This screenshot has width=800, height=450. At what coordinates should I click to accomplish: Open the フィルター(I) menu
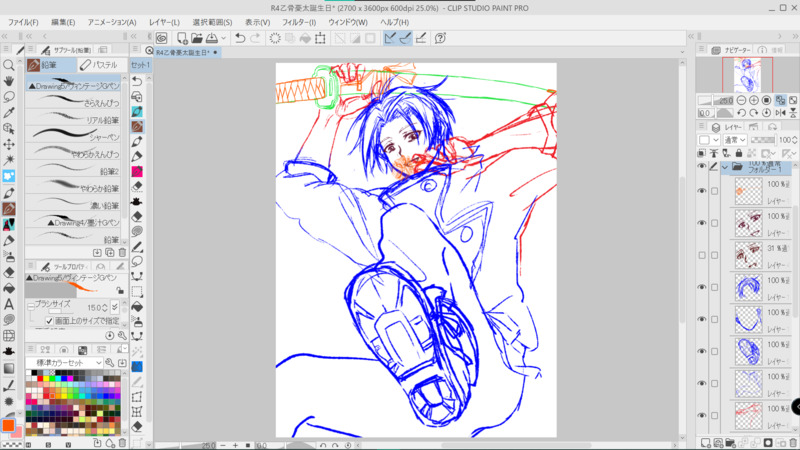point(299,22)
